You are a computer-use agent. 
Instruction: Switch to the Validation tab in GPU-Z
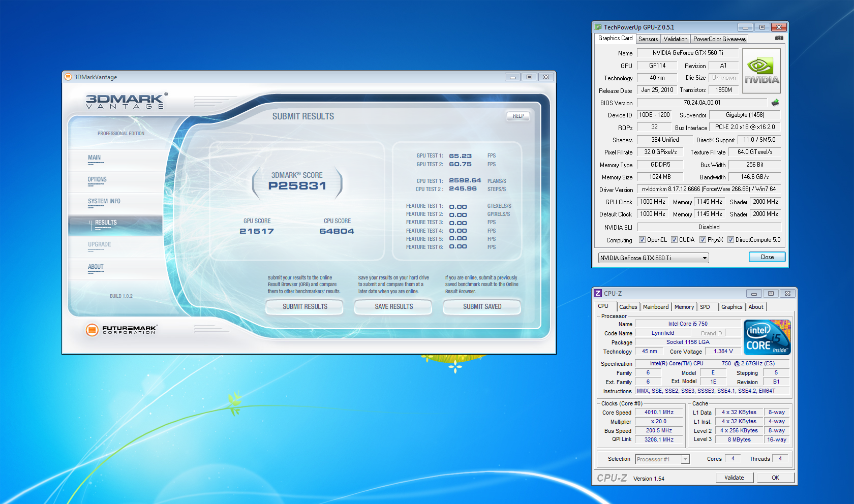(x=676, y=39)
